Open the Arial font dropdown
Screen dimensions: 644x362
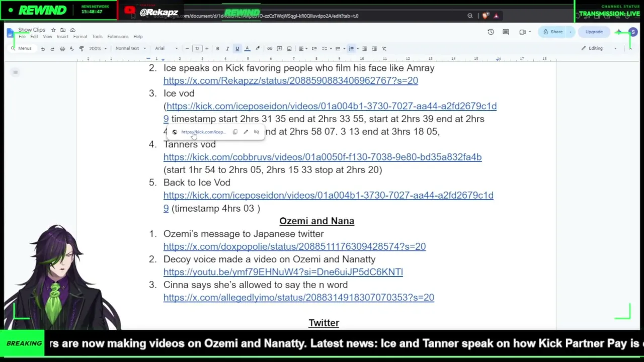[166, 49]
